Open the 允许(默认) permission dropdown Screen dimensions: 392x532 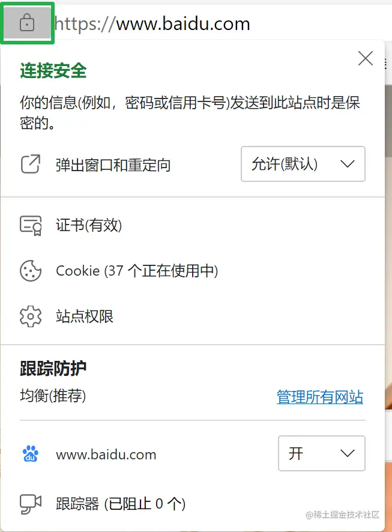[303, 164]
